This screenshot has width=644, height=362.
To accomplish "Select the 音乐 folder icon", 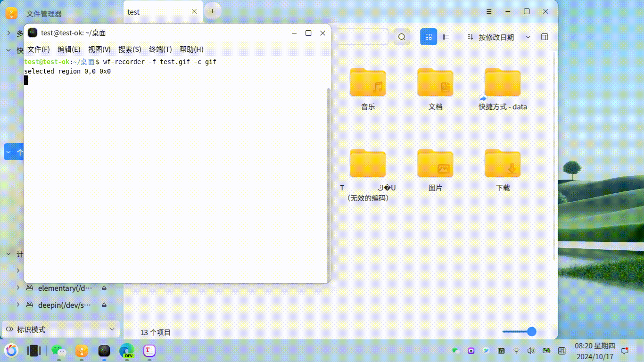I will coord(368,82).
